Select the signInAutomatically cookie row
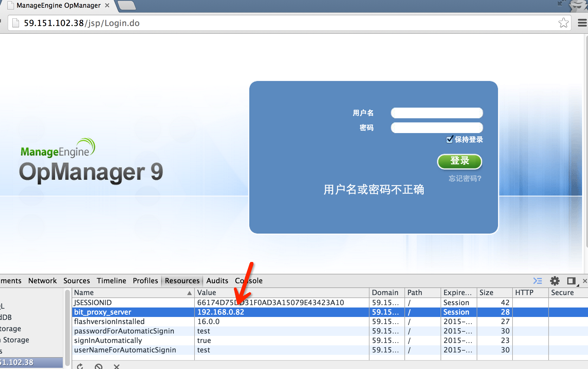This screenshot has width=588, height=369. (330, 340)
